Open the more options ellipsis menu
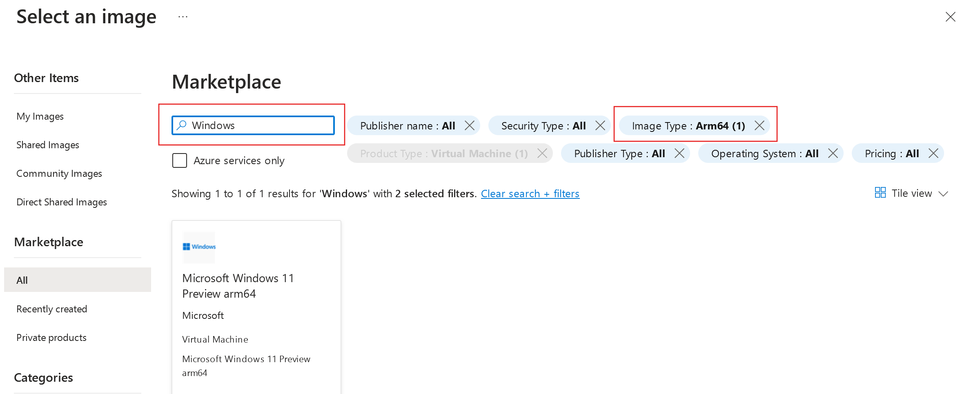The width and height of the screenshot is (980, 394). (183, 17)
